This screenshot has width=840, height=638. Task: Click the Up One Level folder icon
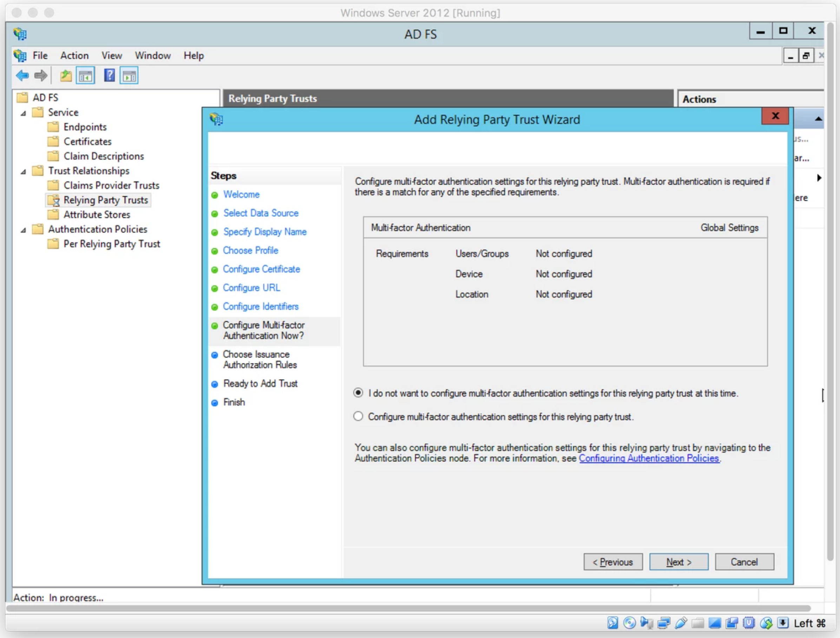click(66, 76)
